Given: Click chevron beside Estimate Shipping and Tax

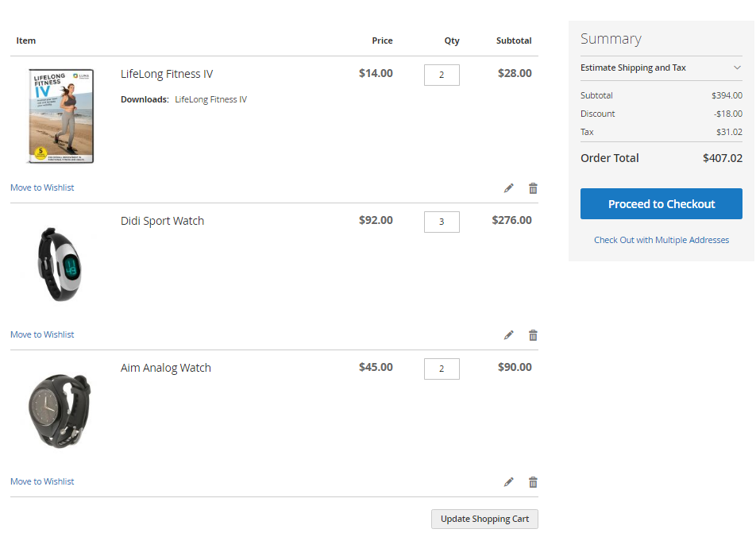Looking at the screenshot, I should (737, 68).
